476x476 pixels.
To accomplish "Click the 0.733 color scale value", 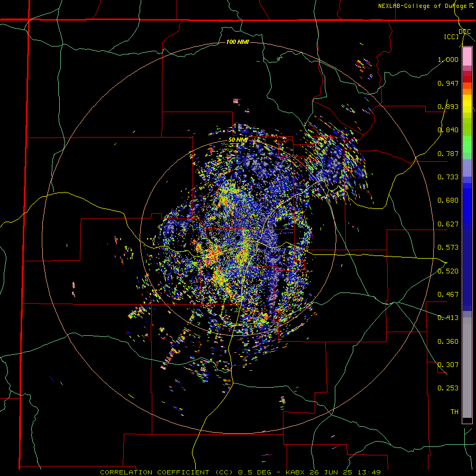I will point(448,177).
